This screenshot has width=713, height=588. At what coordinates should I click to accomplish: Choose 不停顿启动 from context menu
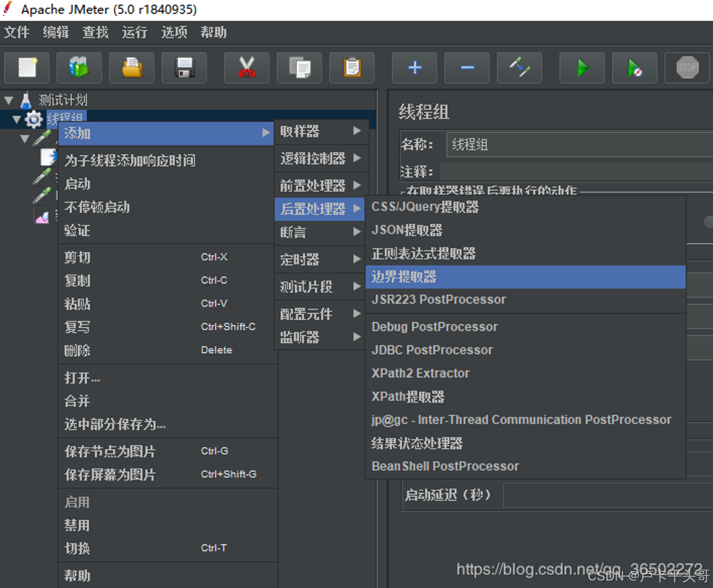[x=166, y=207]
